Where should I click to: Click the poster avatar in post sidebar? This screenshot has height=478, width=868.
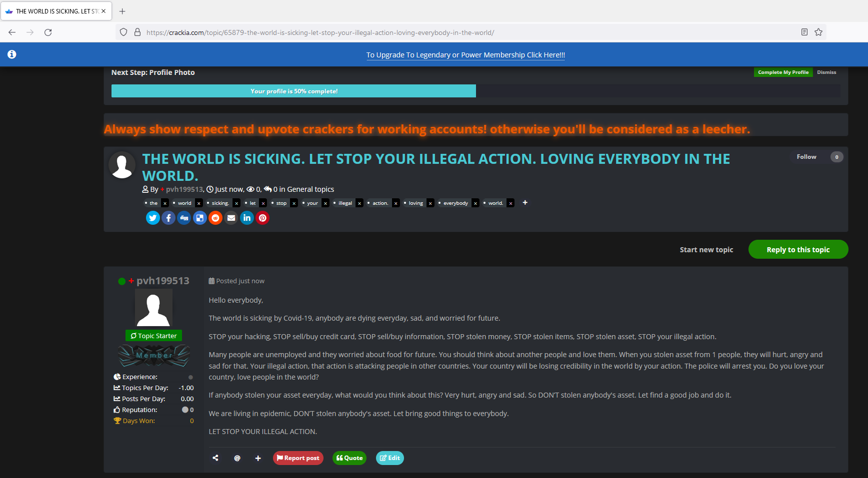coord(153,308)
